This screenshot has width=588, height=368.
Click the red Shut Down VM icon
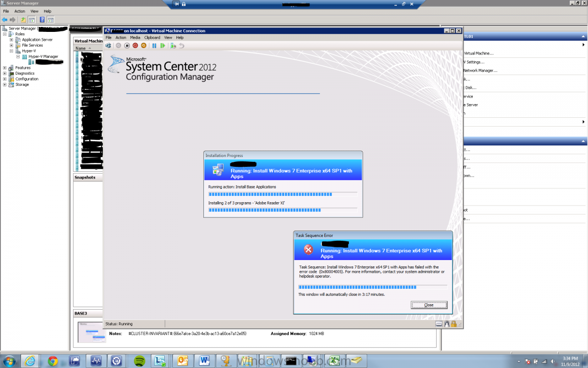135,46
